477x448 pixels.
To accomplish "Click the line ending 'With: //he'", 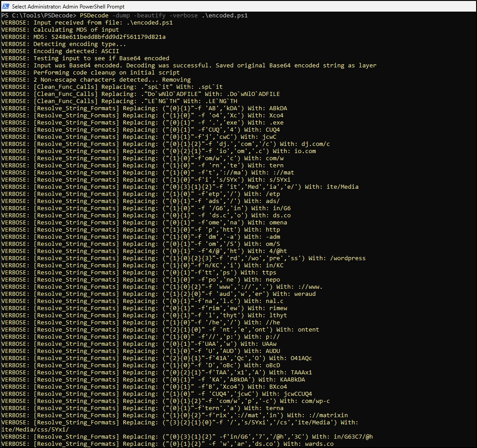I will [141, 323].
